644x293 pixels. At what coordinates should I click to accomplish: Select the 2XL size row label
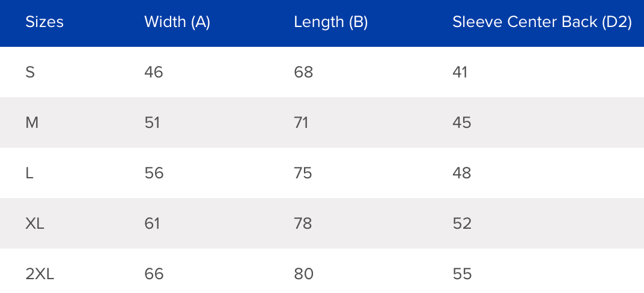pos(40,274)
